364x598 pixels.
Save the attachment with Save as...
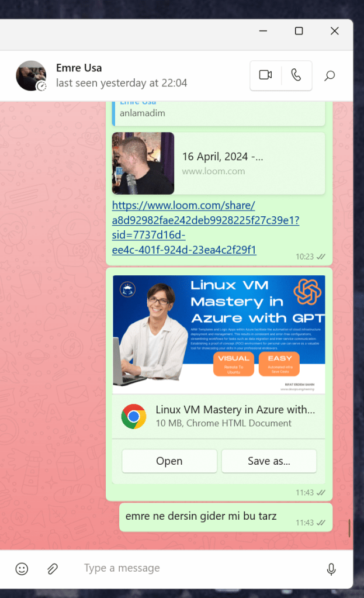pos(269,461)
